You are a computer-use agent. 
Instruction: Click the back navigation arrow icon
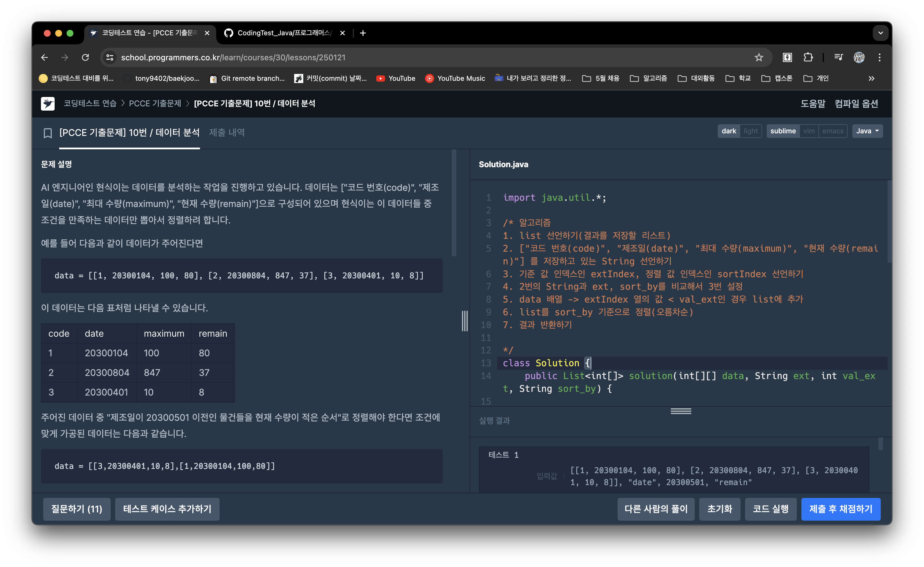point(44,57)
